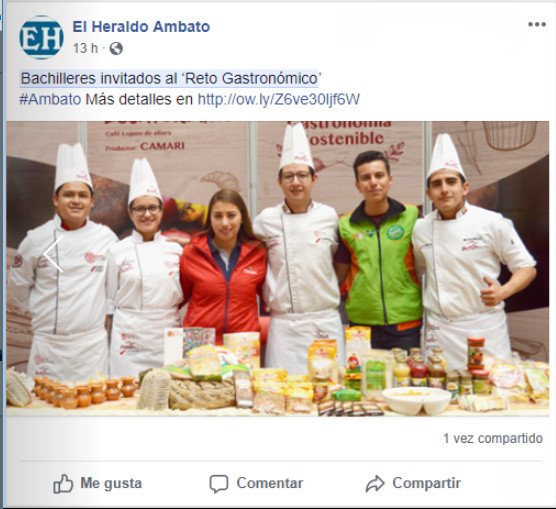Click the previous photo arrow on image

click(53, 254)
